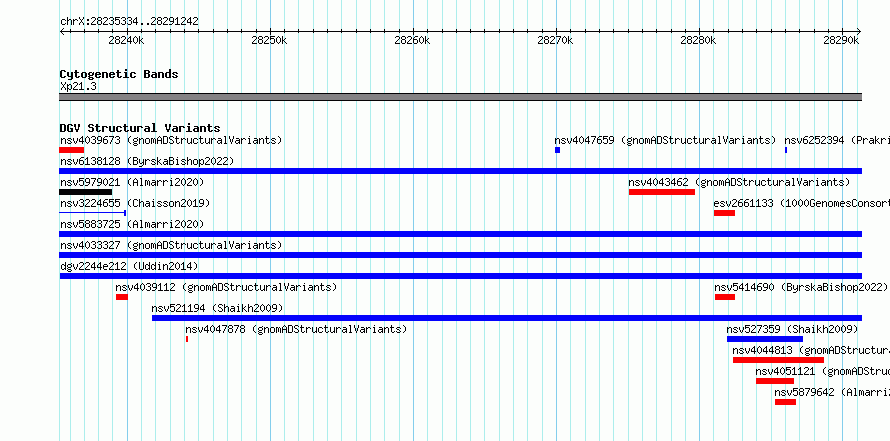This screenshot has width=890, height=441.
Task: Click the small blue nsv6252394 feature mark
Action: 786,150
